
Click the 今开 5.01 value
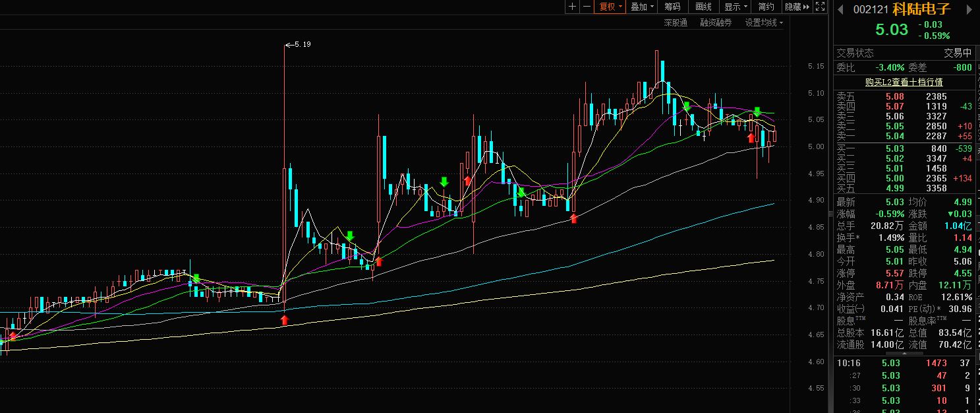(894, 261)
